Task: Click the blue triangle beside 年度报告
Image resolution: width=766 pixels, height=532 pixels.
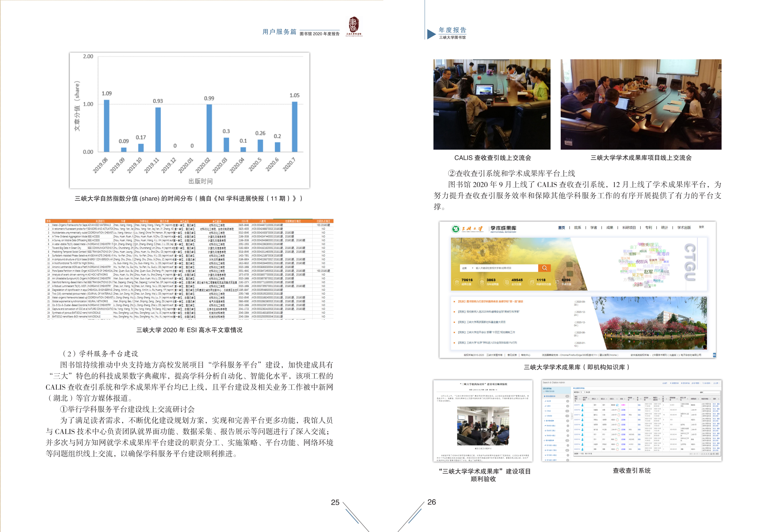Action: point(431,34)
